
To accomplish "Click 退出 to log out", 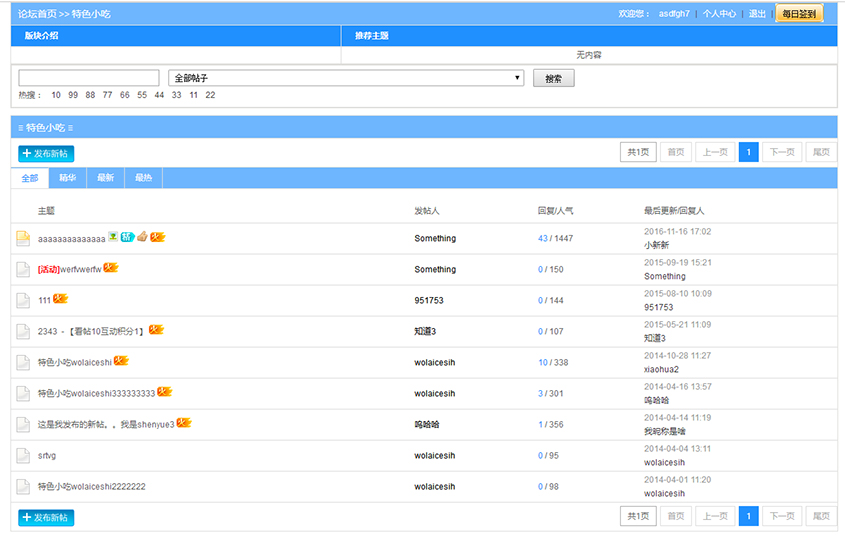I will [x=757, y=13].
